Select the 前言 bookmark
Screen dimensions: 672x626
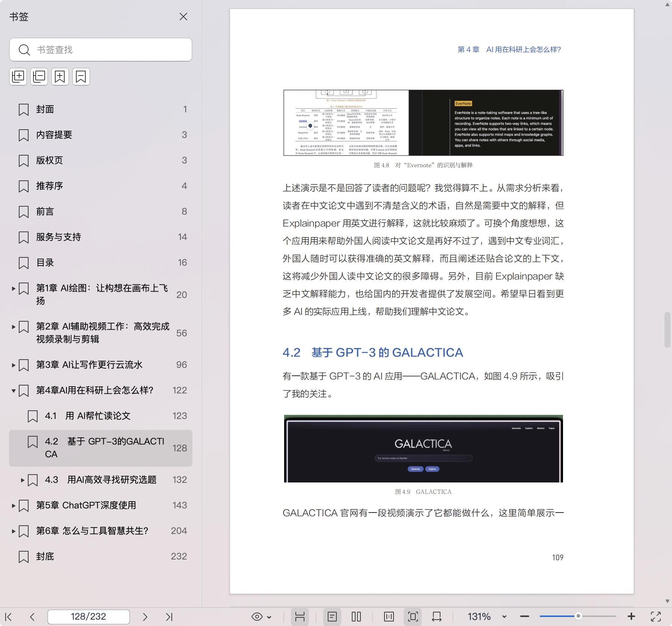click(x=101, y=212)
